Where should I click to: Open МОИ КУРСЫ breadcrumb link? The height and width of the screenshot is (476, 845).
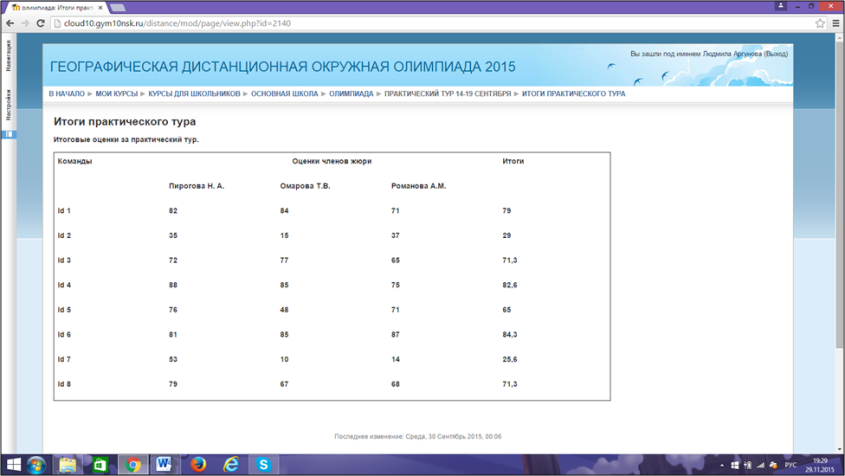click(x=116, y=94)
